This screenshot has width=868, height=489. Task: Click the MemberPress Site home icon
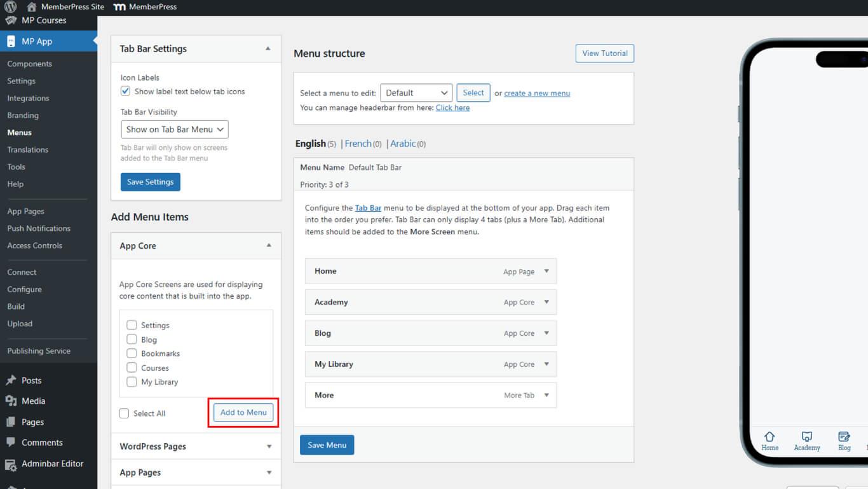pyautogui.click(x=31, y=7)
